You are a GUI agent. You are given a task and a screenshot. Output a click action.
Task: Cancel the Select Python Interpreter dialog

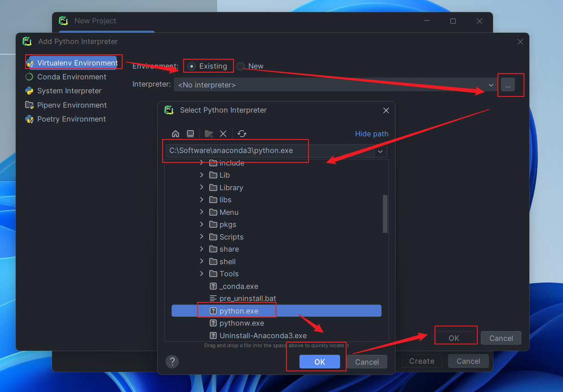point(367,362)
